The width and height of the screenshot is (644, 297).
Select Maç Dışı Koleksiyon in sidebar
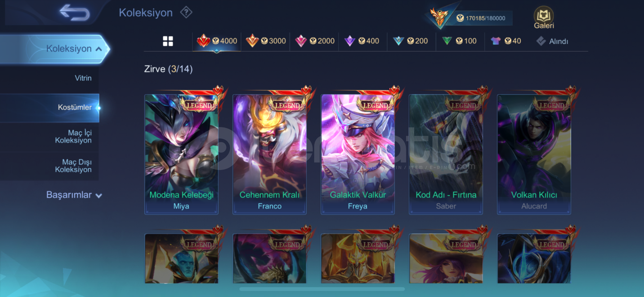coord(73,166)
